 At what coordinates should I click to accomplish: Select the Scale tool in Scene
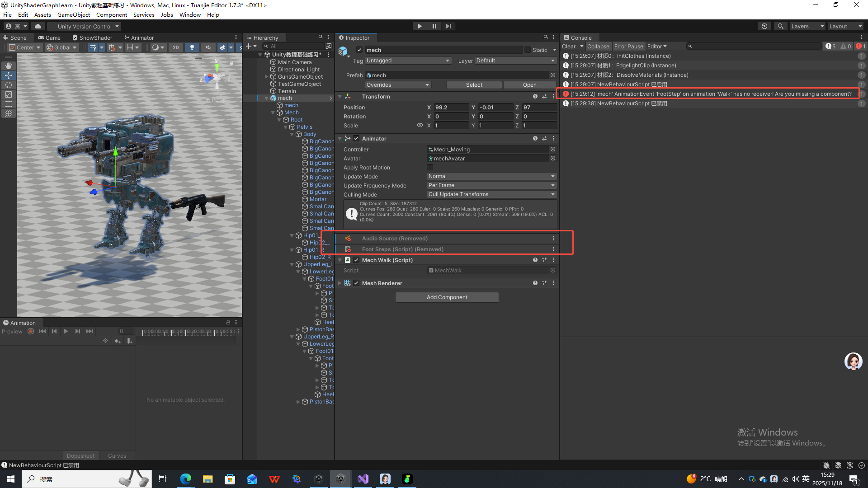(x=9, y=94)
